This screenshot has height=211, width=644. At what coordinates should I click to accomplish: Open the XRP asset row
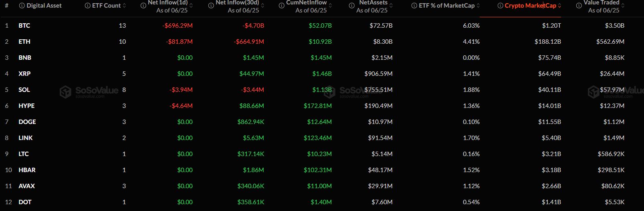pyautogui.click(x=322, y=73)
